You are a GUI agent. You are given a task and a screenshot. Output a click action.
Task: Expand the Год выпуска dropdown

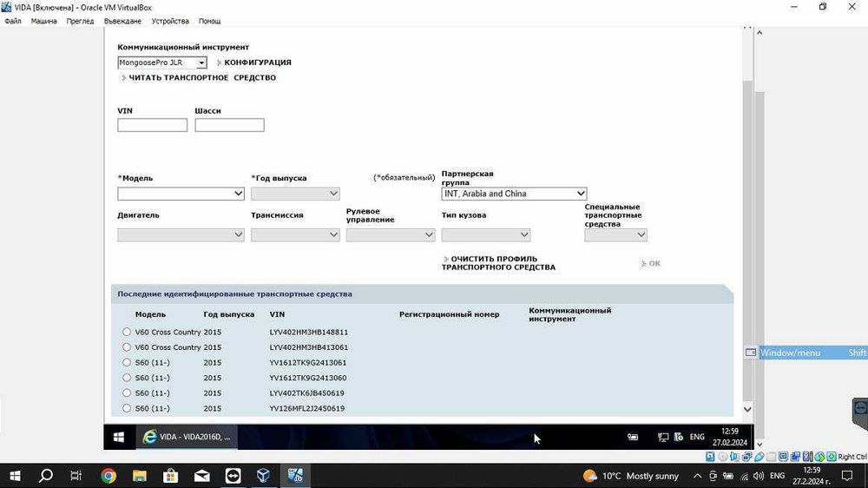tap(295, 194)
